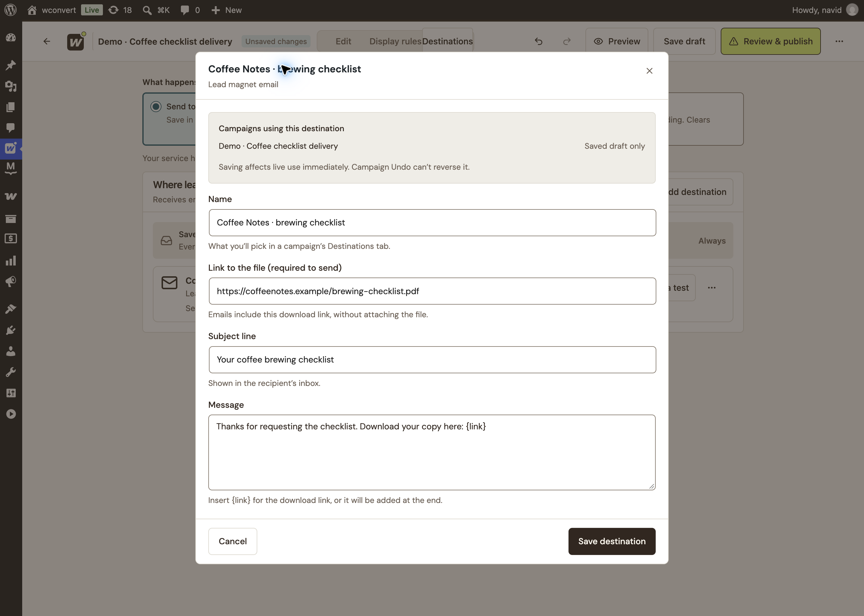864x616 pixels.
Task: Close the brewing checklist dialog
Action: point(650,71)
